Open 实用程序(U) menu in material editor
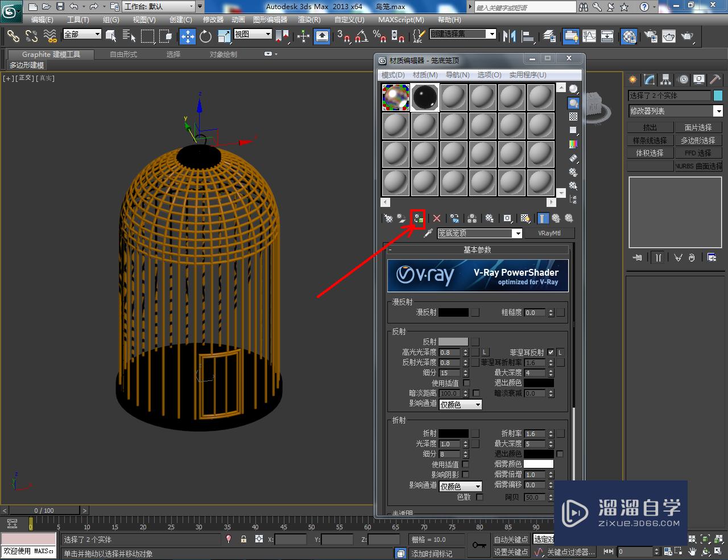The height and width of the screenshot is (560, 728). click(x=527, y=75)
